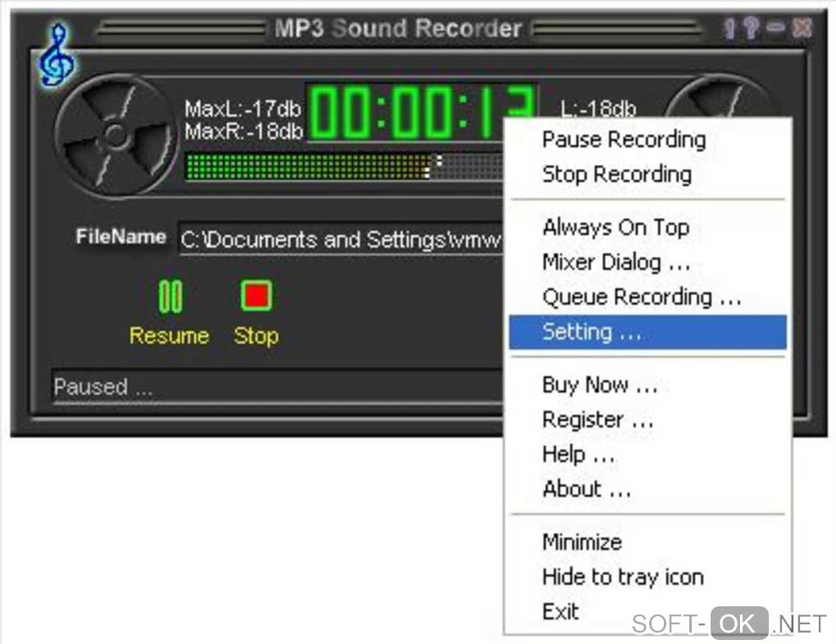836x644 pixels.
Task: Click the FileName path input field
Action: (341, 239)
